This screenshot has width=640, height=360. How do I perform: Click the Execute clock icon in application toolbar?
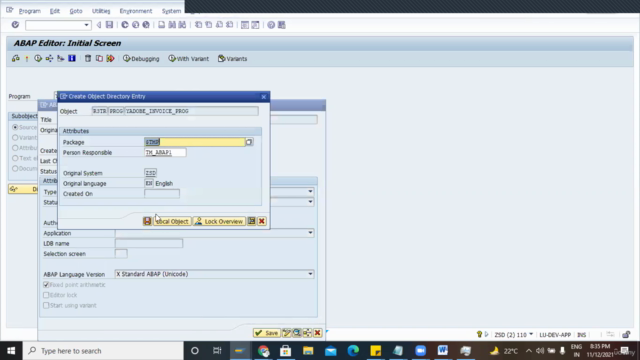point(38,59)
